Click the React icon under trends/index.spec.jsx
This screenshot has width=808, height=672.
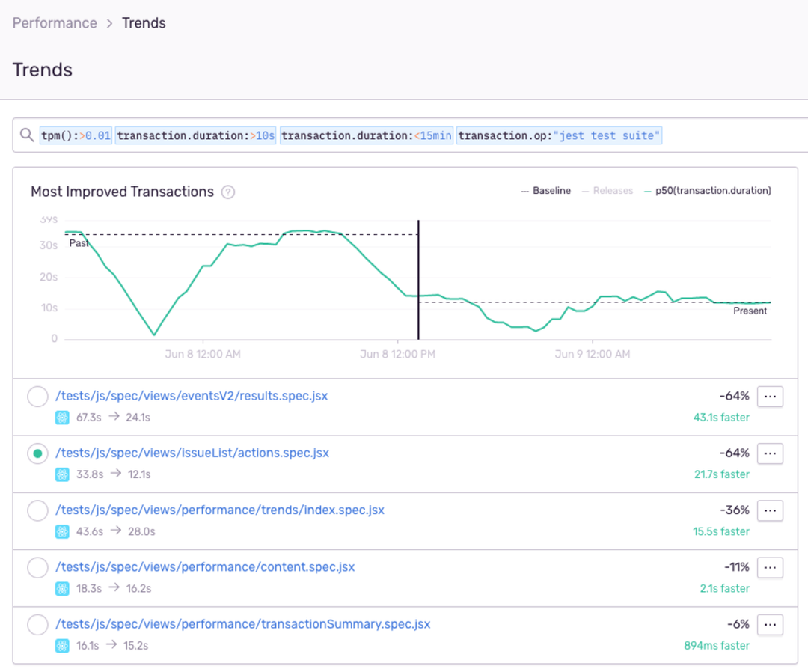pyautogui.click(x=62, y=531)
